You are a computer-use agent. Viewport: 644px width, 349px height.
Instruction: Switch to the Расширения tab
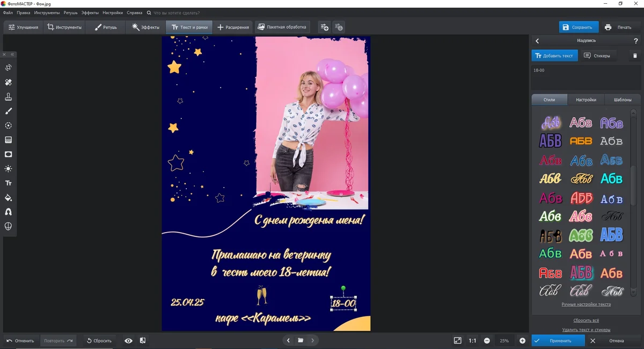233,27
